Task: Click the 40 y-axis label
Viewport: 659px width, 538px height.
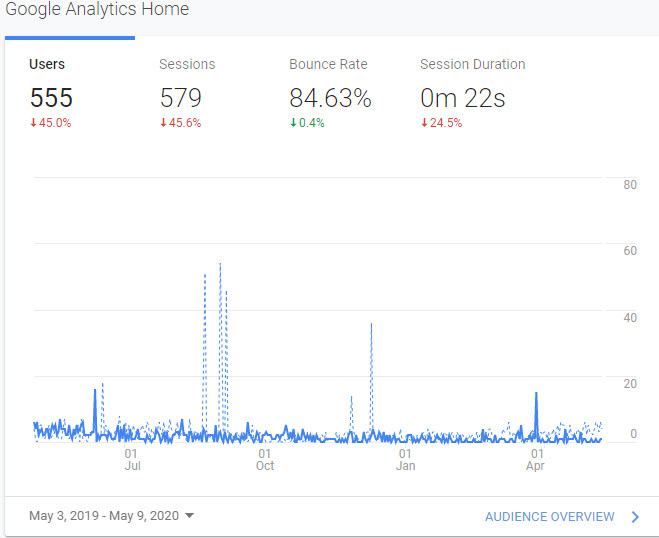Action: point(630,318)
